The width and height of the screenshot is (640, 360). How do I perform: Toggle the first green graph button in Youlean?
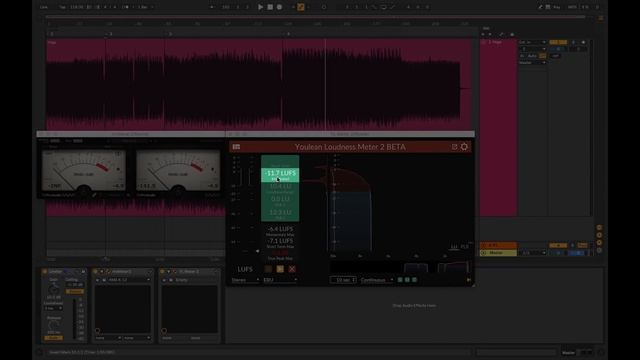(400, 280)
